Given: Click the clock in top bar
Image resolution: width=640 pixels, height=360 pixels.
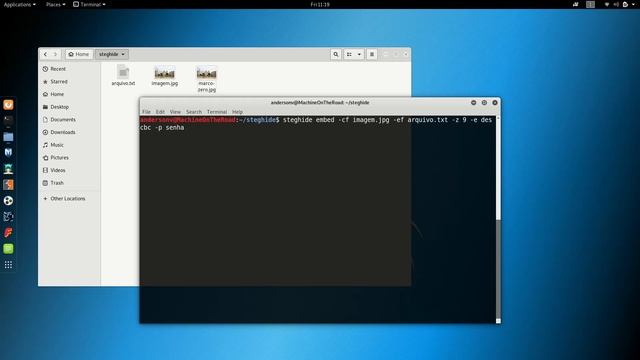Looking at the screenshot, I should pos(320,4).
